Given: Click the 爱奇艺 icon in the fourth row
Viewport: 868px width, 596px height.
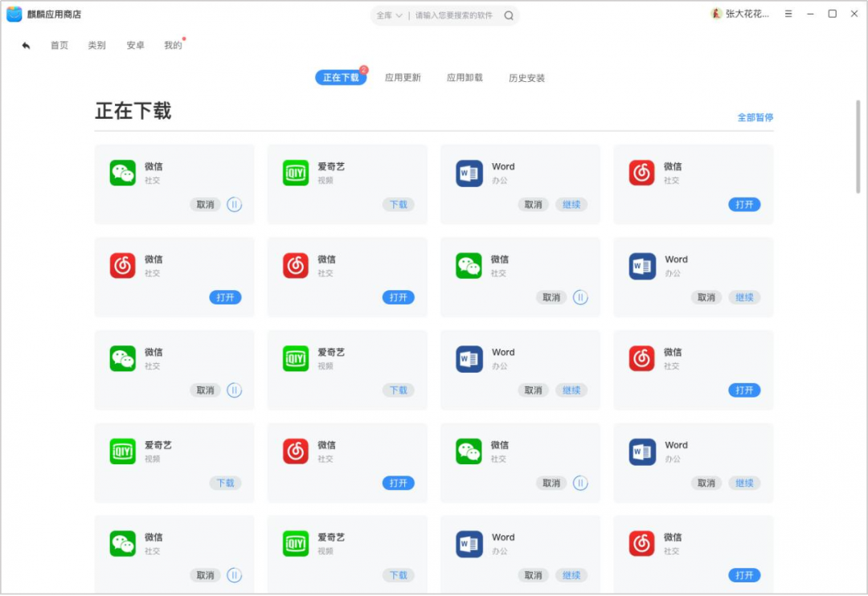Looking at the screenshot, I should 122,451.
